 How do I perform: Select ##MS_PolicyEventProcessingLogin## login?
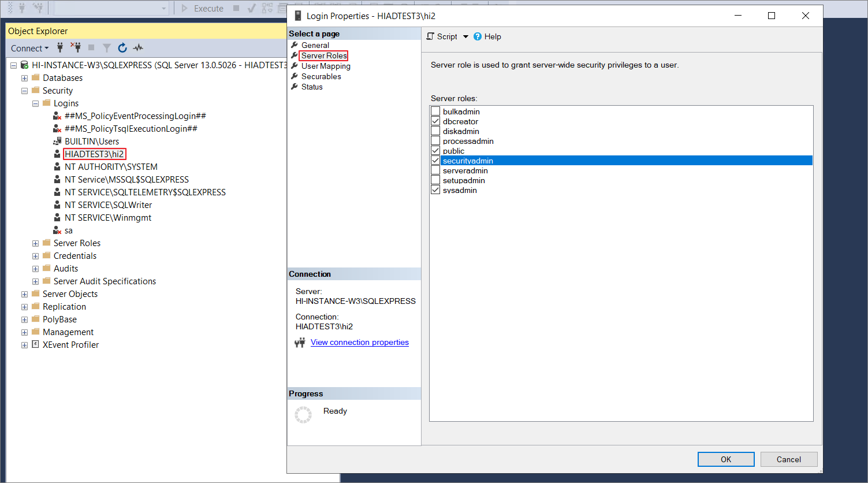(135, 116)
